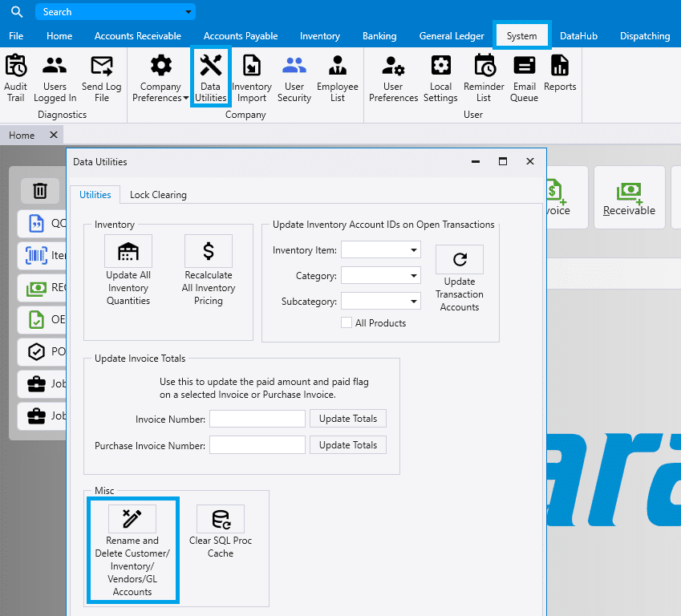View Users Logged In
681x616 pixels.
click(x=55, y=78)
